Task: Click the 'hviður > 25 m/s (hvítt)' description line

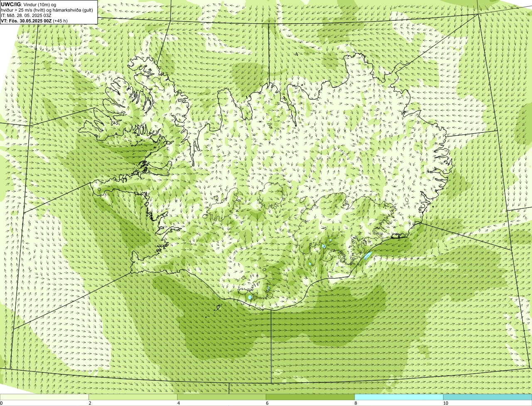Action: 47,10
